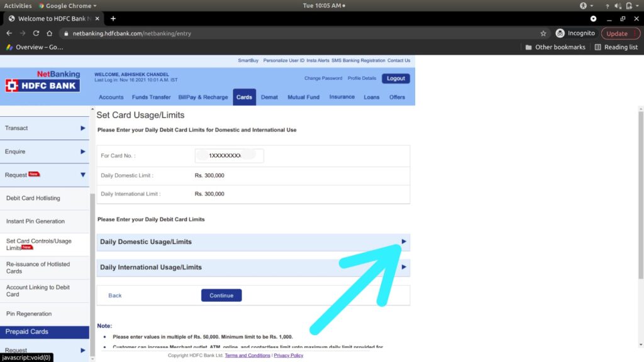644x362 pixels.
Task: Click the page vertical scrollbar
Action: pyautogui.click(x=641, y=195)
